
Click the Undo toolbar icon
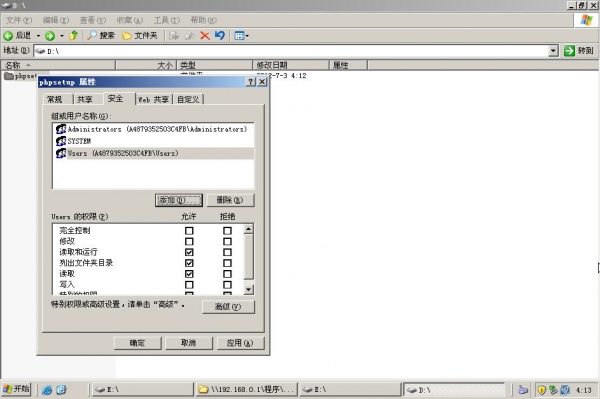click(x=220, y=36)
